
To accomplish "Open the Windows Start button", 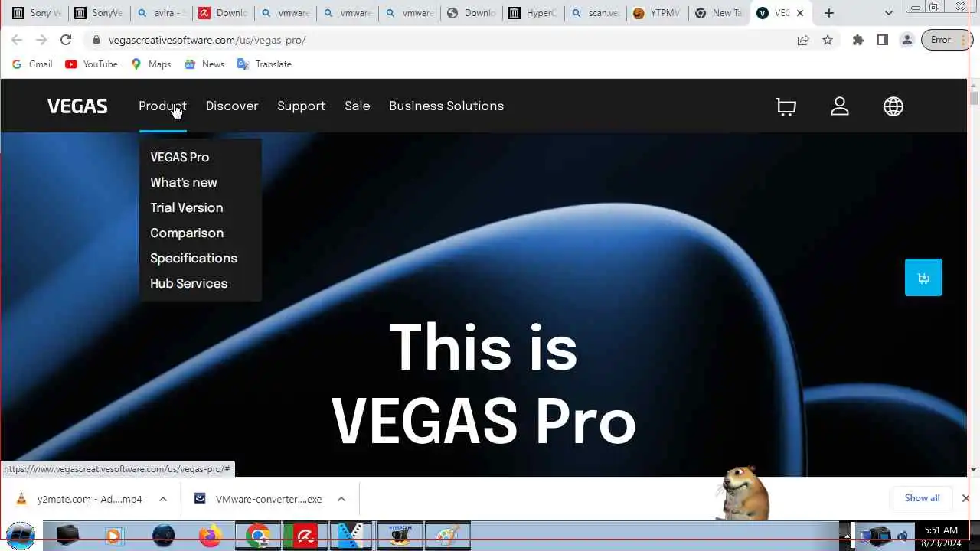I will 21,535.
